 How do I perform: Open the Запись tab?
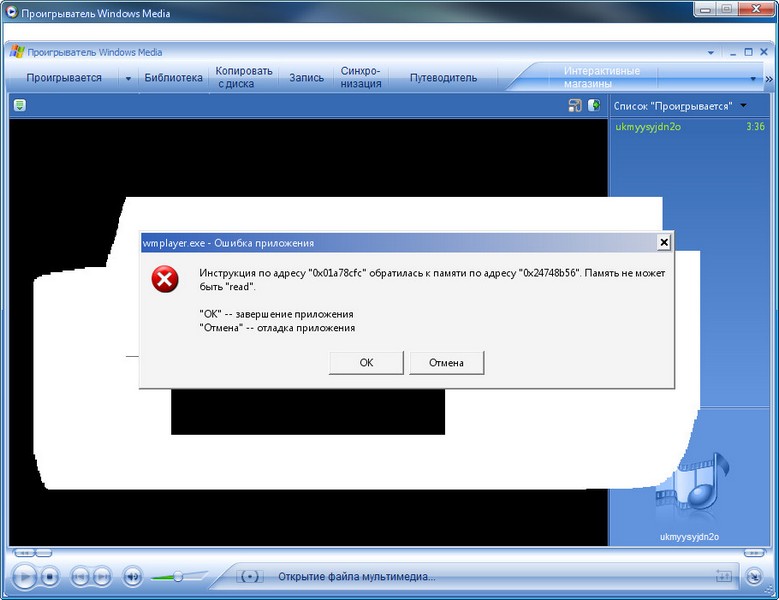tap(307, 78)
